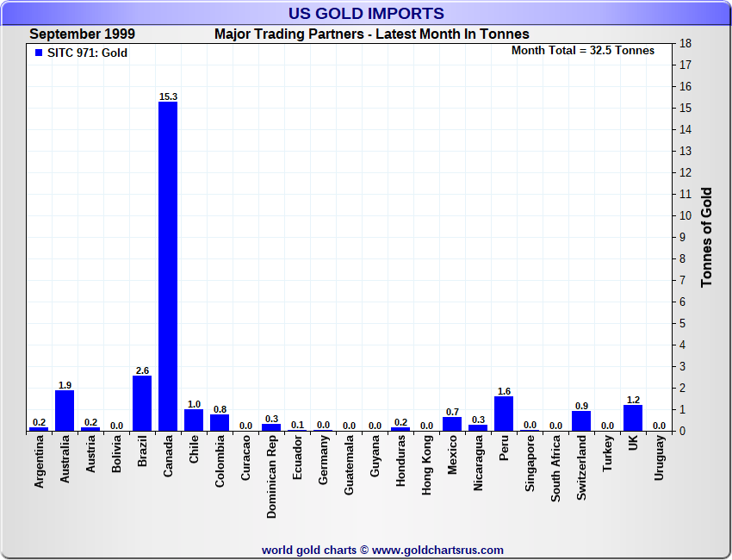This screenshot has height=560, width=732.
Task: Click the UK bar
Action: coord(633,418)
